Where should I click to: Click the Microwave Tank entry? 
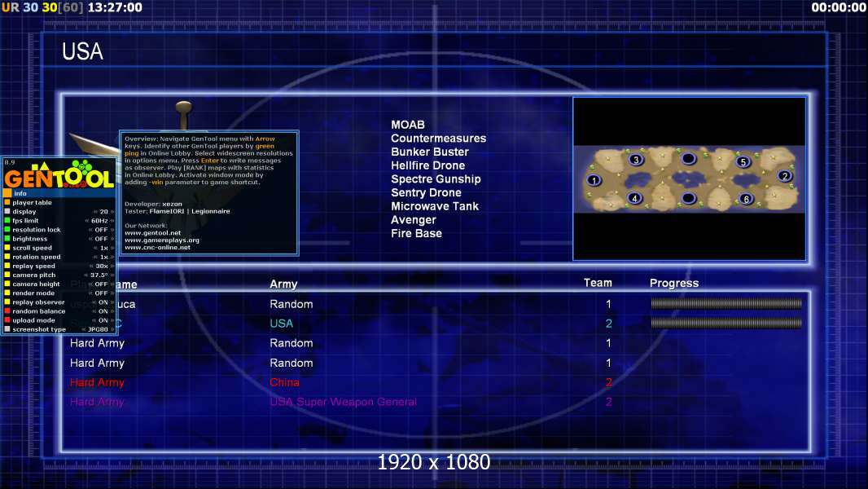click(435, 206)
